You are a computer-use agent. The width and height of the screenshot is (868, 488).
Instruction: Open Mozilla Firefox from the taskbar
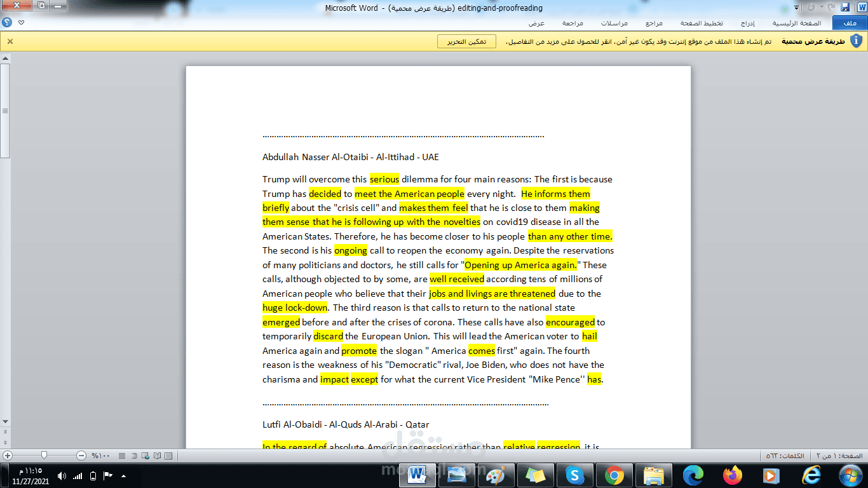coord(732,475)
